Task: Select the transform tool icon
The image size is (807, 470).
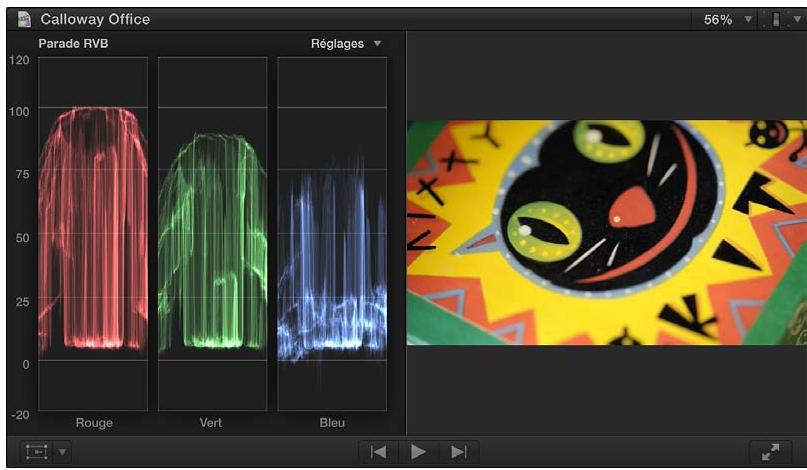Action: 37,452
